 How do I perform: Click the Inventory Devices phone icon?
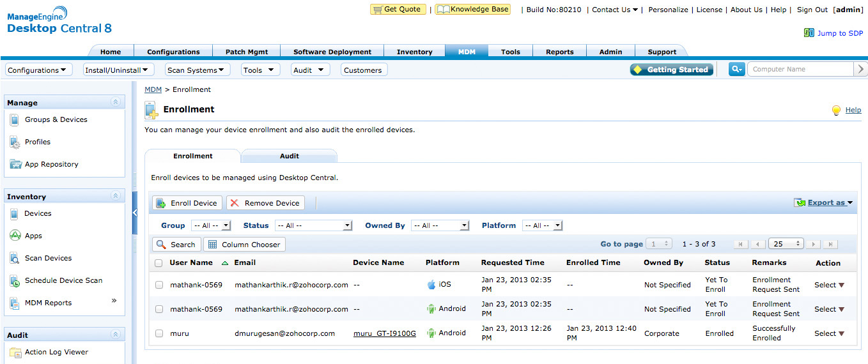coord(14,213)
